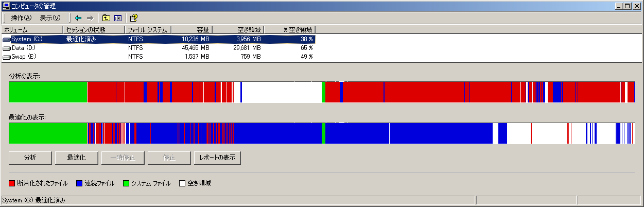
Task: Click the green システム ファイル legend swatch
Action: 126,183
